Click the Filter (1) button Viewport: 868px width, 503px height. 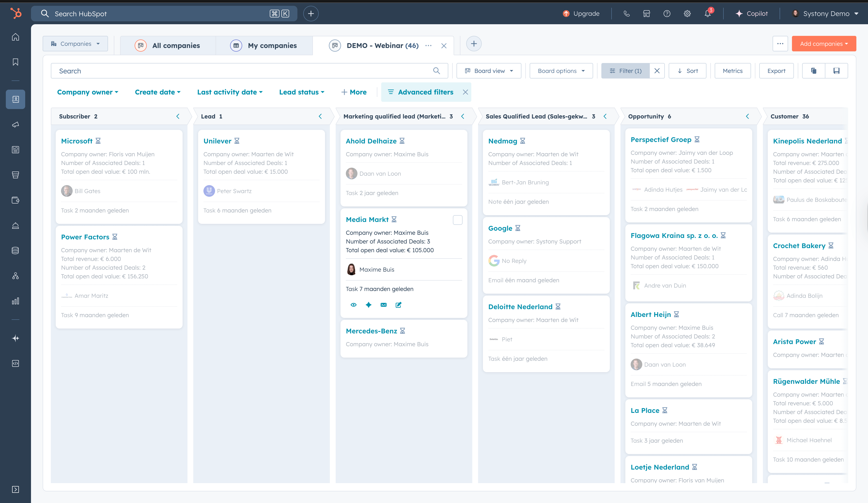click(x=626, y=71)
